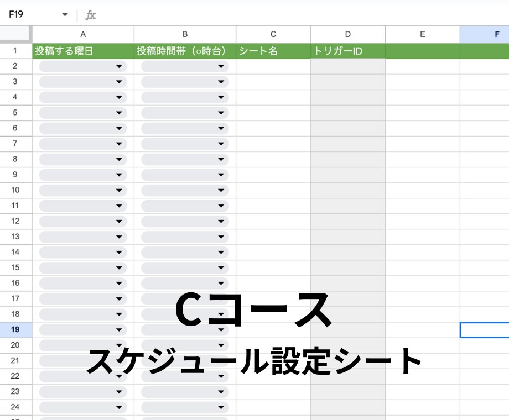Open the time-slot dropdown in cell B15
This screenshot has width=509, height=420.
(x=221, y=268)
